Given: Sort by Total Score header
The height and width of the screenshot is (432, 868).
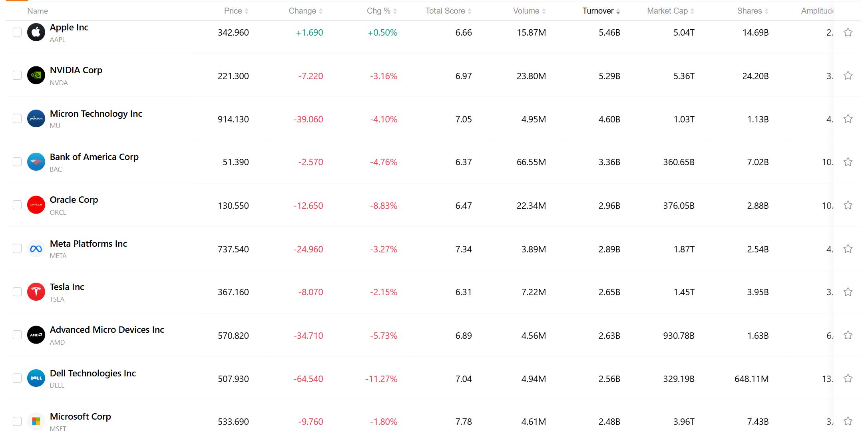Looking at the screenshot, I should 448,11.
